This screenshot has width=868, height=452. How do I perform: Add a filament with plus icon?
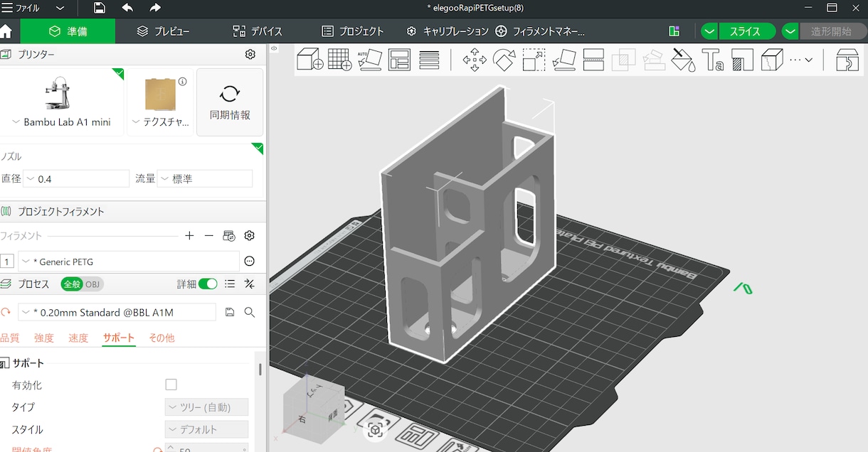[x=189, y=236]
